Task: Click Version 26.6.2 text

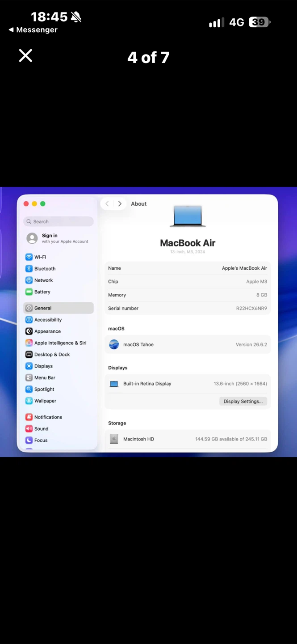Action: [x=251, y=345]
